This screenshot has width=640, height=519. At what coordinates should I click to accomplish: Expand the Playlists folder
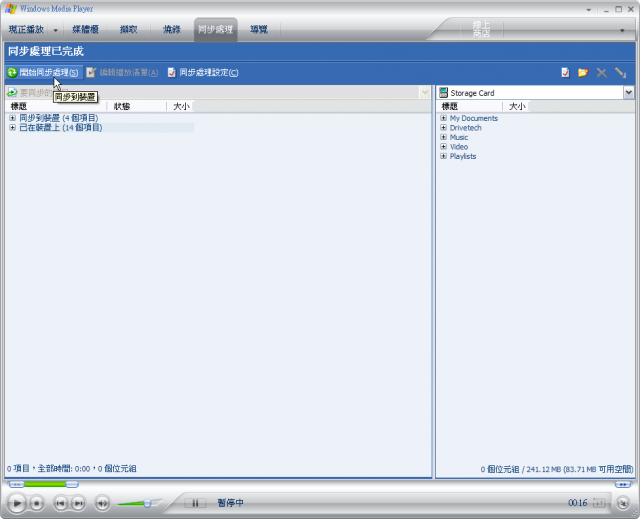pos(444,156)
